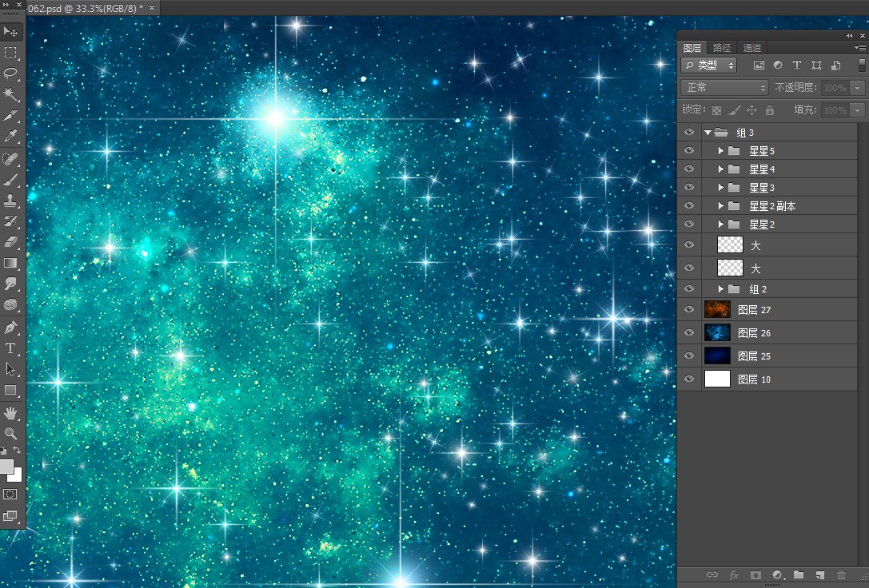Viewport: 869px width, 588px height.
Task: Select the Eraser tool
Action: (x=10, y=242)
